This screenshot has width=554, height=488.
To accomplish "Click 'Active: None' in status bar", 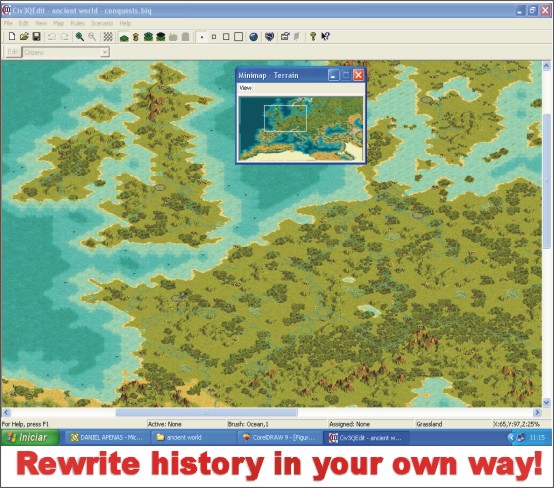I will click(165, 424).
